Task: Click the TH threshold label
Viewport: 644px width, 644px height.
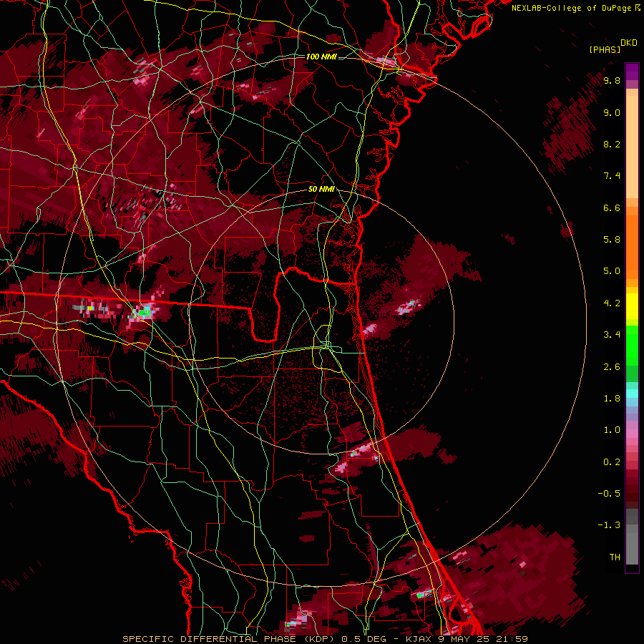Action: click(615, 557)
